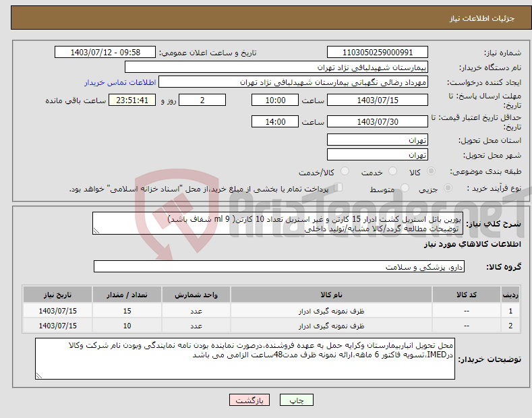Click the deadline time 10:00 field

pos(275,100)
